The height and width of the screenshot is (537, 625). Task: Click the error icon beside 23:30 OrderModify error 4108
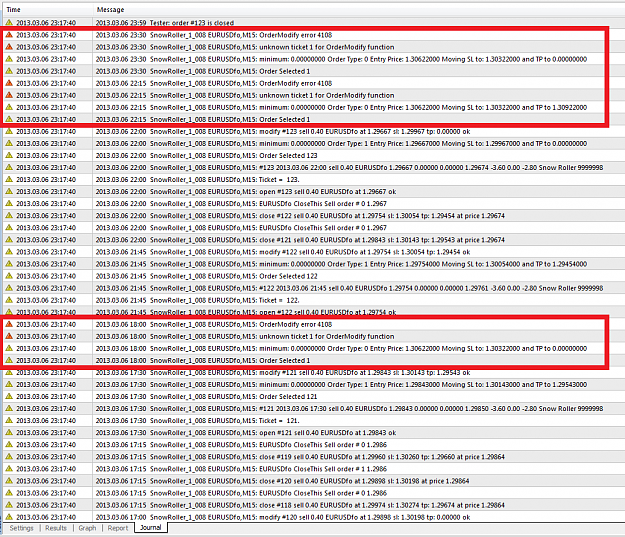[9, 35]
